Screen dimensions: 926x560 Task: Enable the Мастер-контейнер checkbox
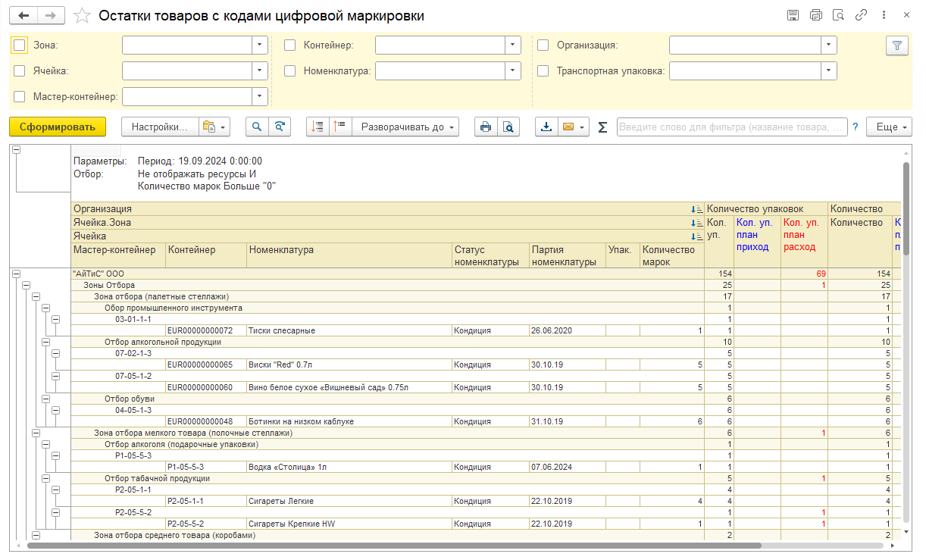tap(20, 96)
